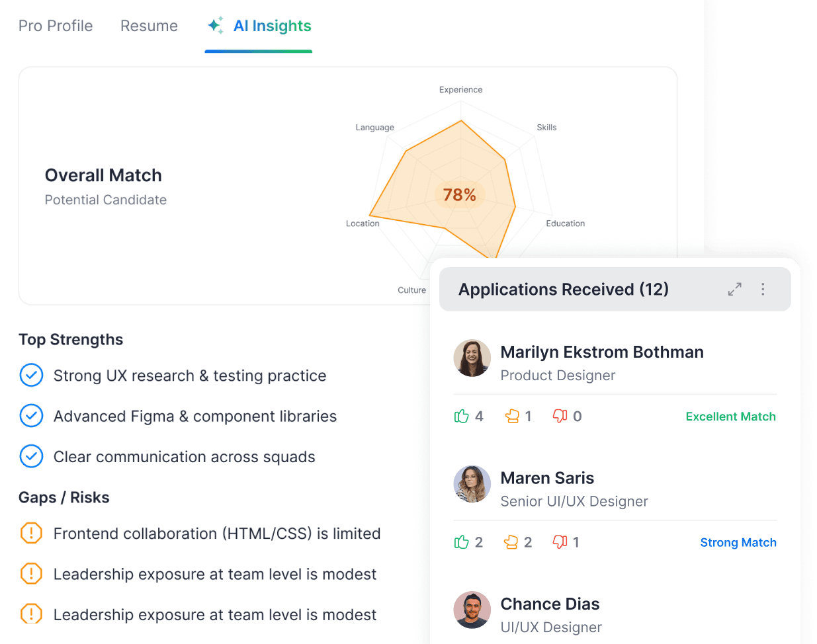Screen dimensions: 817x644
Task: Open the Resume tab
Action: click(x=149, y=26)
